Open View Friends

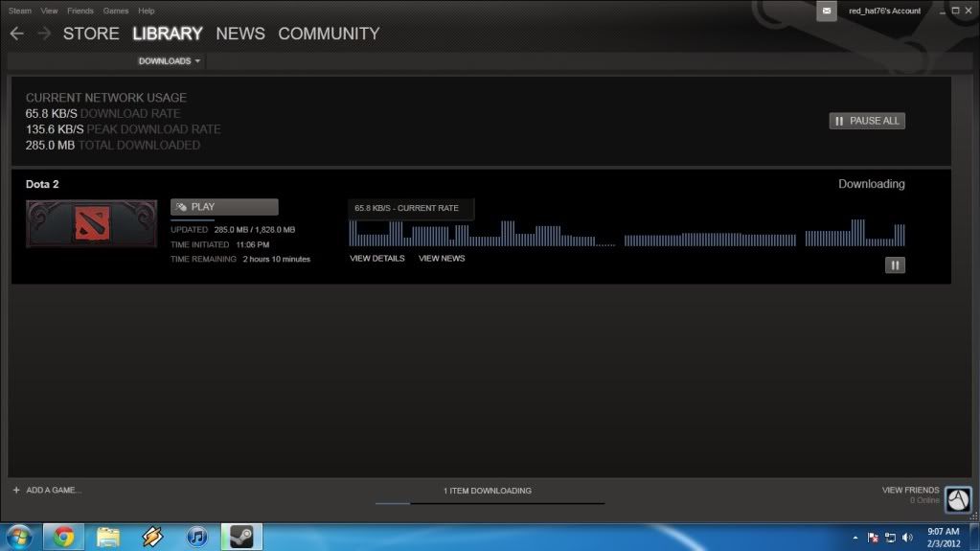pyautogui.click(x=911, y=491)
